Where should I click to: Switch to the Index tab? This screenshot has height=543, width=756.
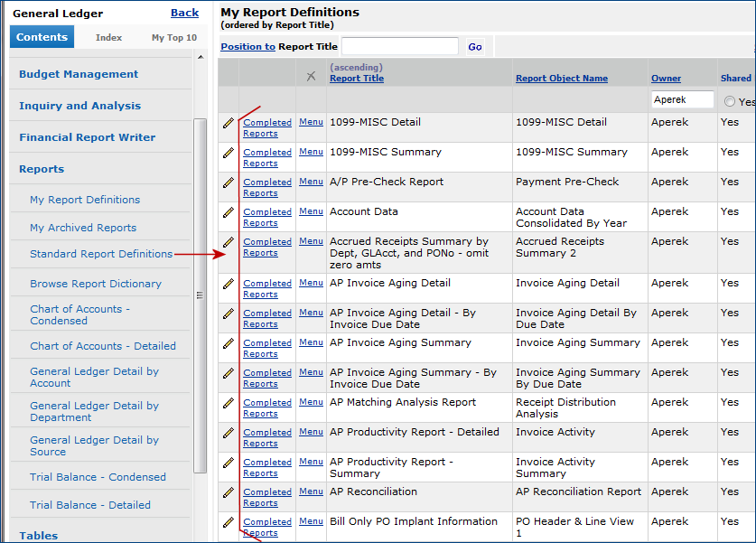(x=108, y=37)
